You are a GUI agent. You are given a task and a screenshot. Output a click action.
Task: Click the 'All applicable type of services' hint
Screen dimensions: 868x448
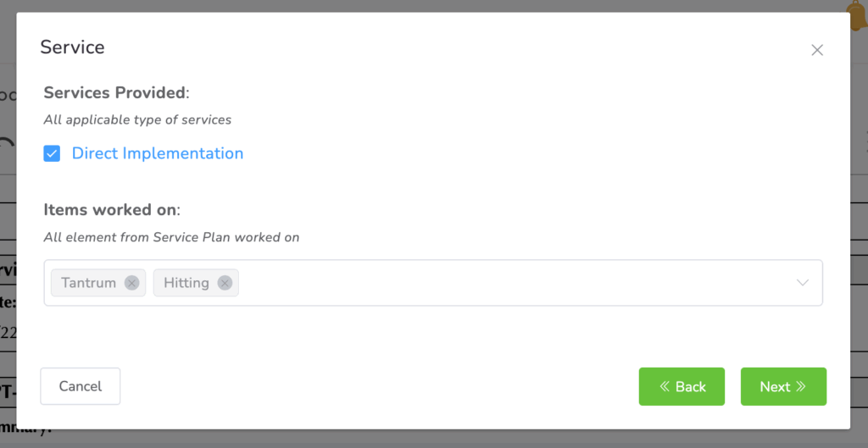(137, 119)
